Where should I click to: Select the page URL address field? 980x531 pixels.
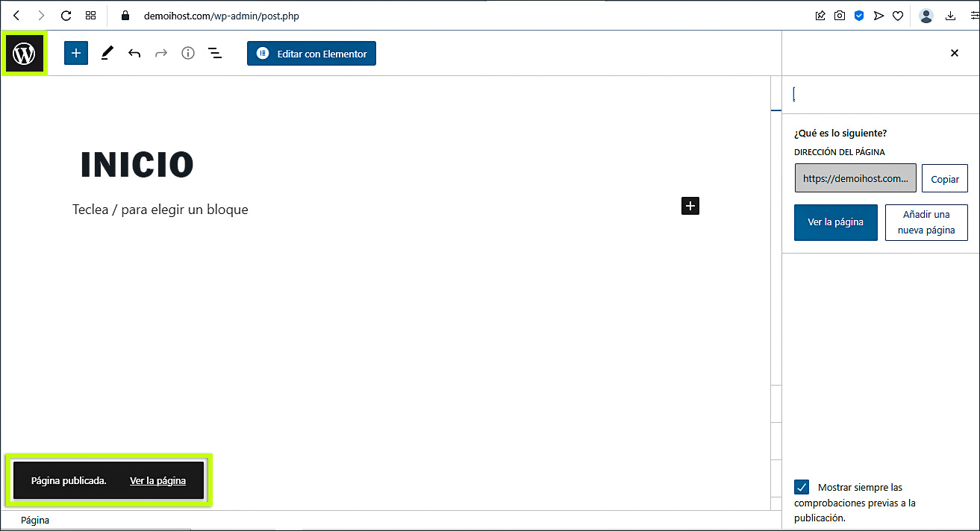coord(855,179)
